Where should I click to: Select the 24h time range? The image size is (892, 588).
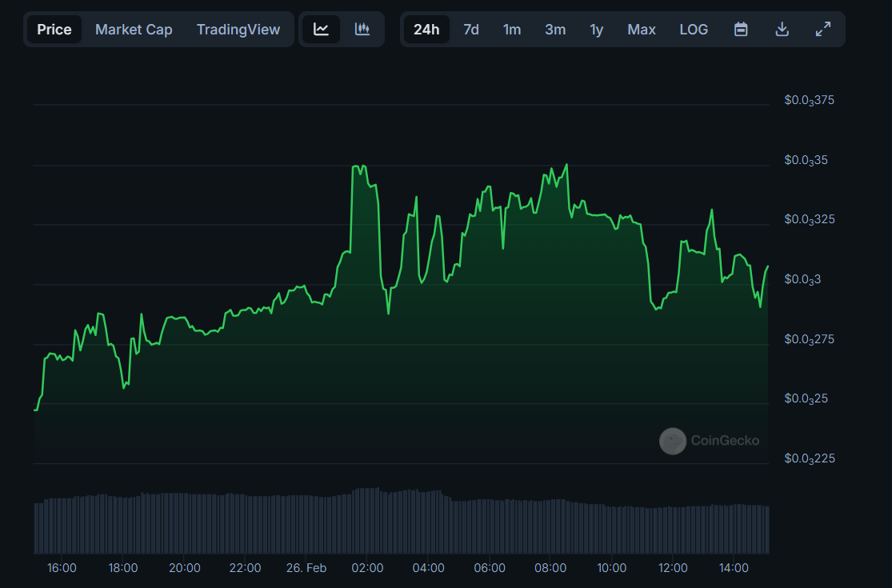tap(426, 30)
